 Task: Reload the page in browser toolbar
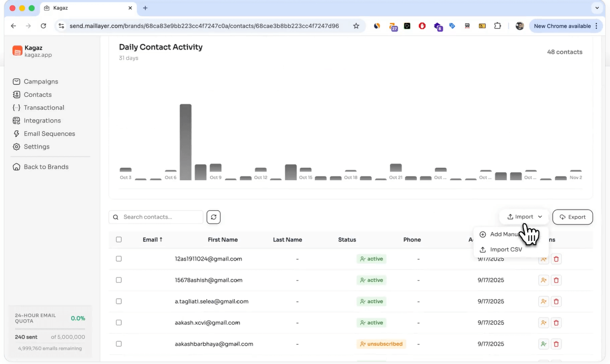tap(43, 26)
